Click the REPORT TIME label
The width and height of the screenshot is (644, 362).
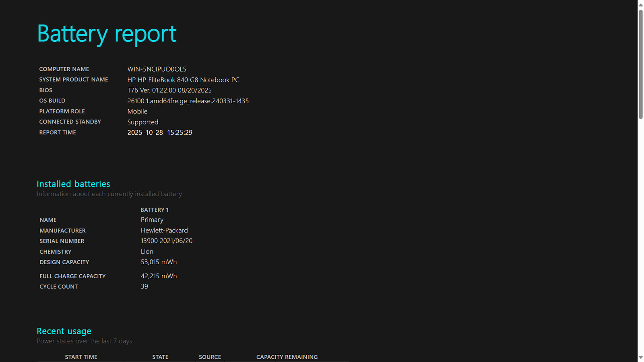(58, 132)
